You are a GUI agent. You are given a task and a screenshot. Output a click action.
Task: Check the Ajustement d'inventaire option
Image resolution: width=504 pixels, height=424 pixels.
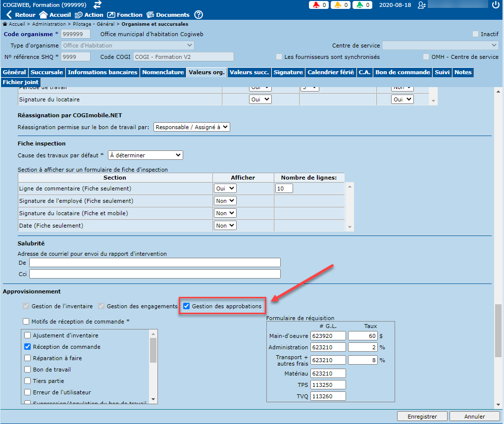28,335
